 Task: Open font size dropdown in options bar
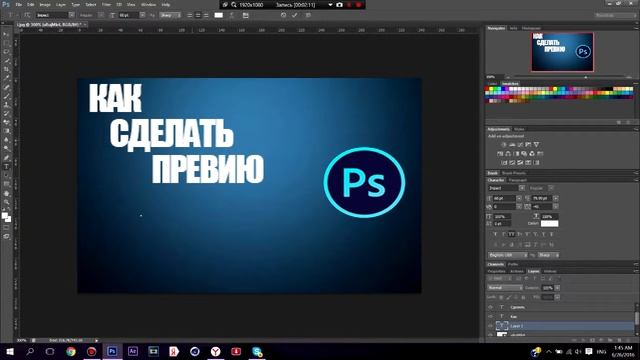pos(142,15)
